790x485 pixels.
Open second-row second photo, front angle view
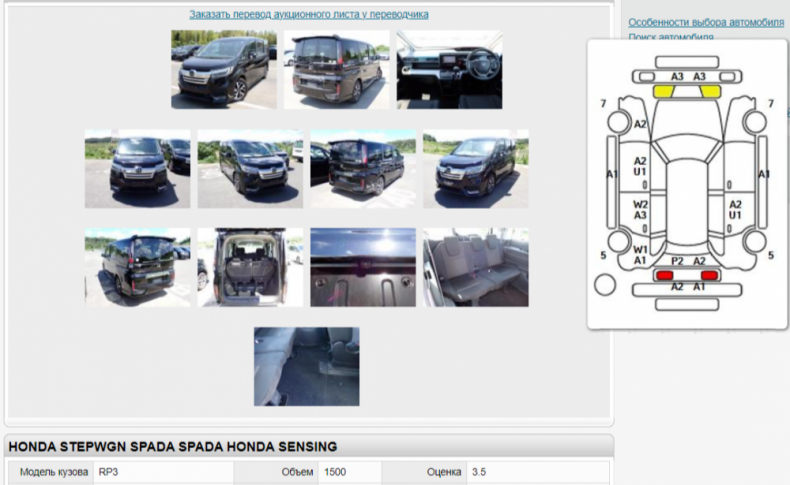point(250,169)
